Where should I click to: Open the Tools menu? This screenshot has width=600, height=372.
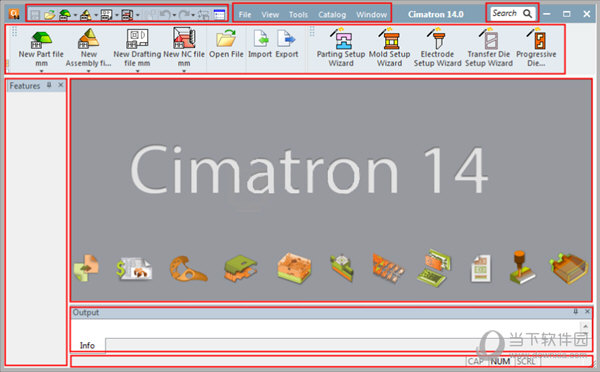pos(298,15)
